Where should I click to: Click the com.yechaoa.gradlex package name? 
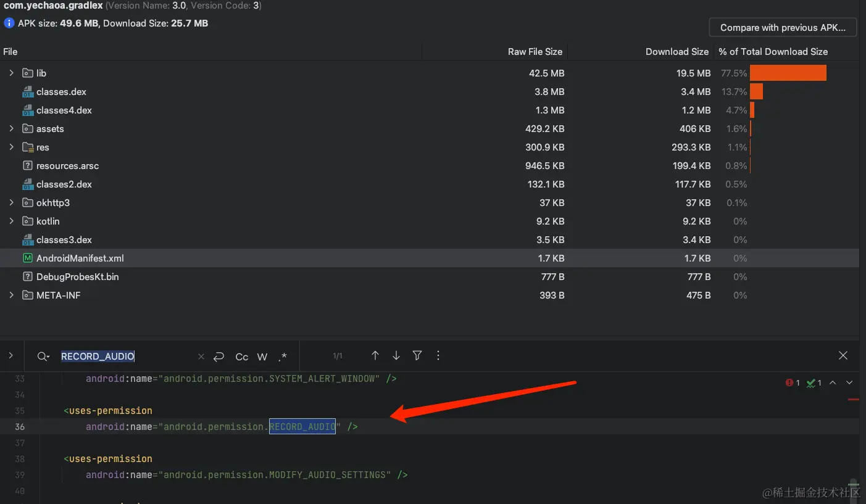[52, 6]
